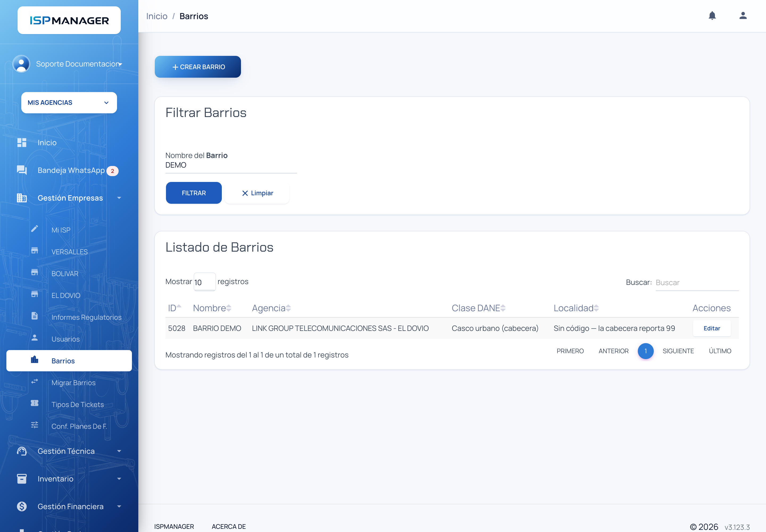Screen dimensions: 766x532
Task: Click the store icon beside VERSALLES
Action: pyautogui.click(x=35, y=251)
